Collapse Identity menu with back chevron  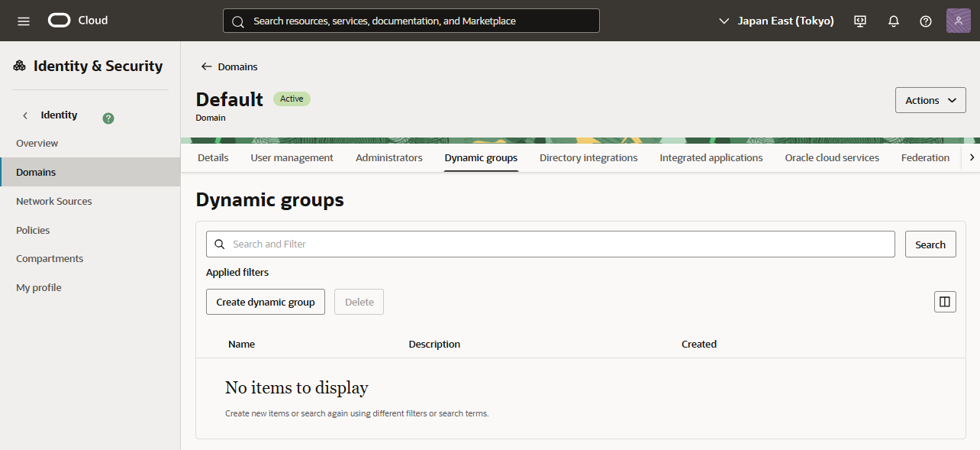25,115
